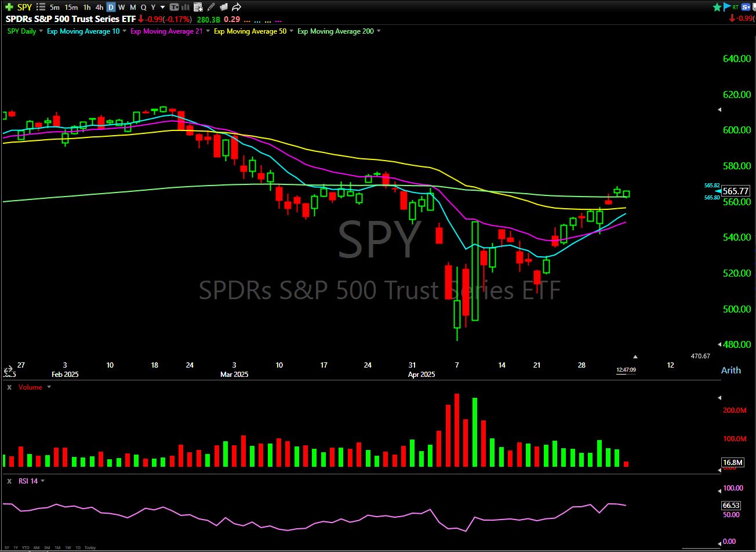The image size is (756, 552).
Task: Set the range to YTD
Action: tap(26, 547)
